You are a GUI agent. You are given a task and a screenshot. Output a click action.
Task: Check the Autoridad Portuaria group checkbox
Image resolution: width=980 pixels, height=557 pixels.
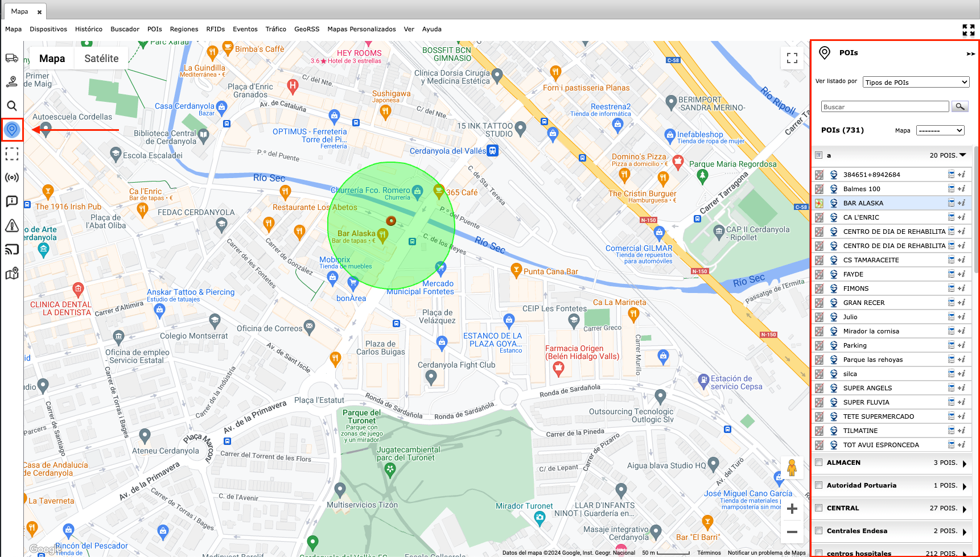click(x=819, y=485)
